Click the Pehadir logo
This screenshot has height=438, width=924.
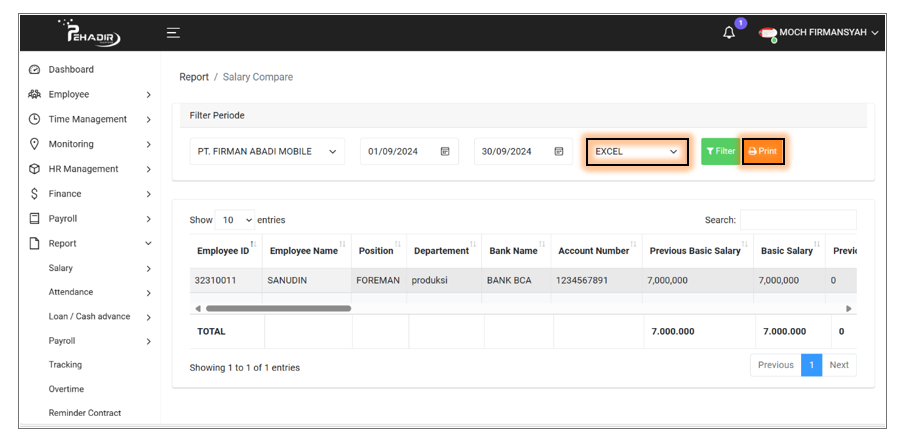[93, 34]
